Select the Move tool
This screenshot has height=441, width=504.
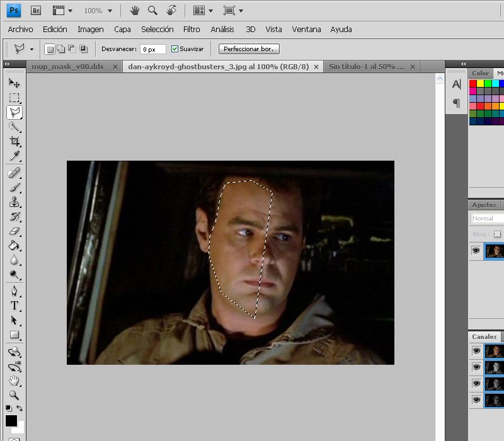(x=14, y=83)
